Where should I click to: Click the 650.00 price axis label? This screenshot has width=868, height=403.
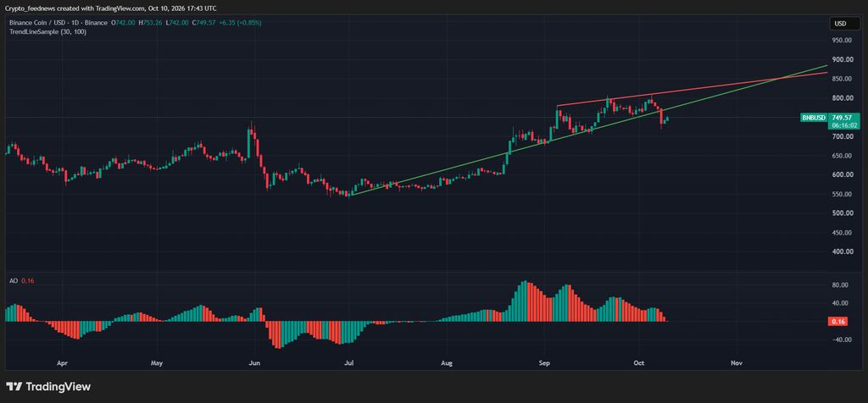(x=842, y=156)
